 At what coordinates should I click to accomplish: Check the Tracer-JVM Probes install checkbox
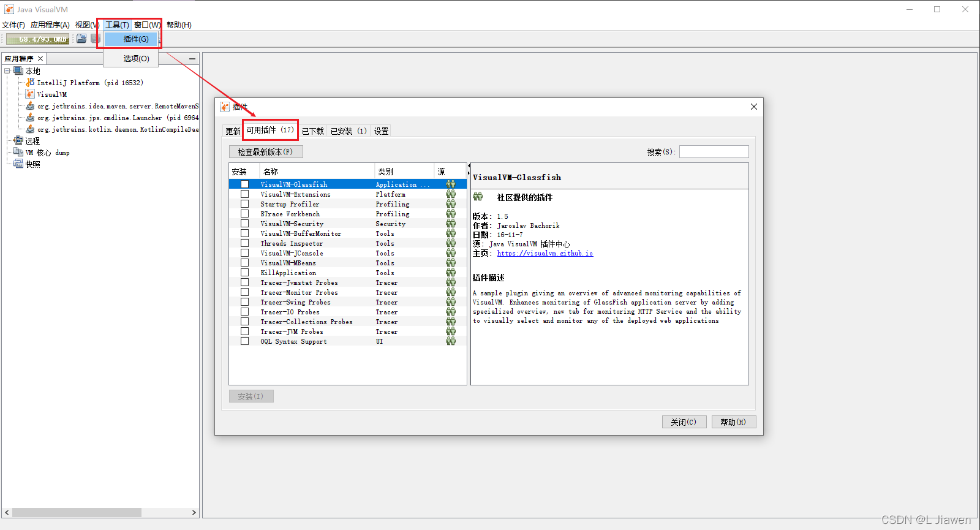point(244,331)
